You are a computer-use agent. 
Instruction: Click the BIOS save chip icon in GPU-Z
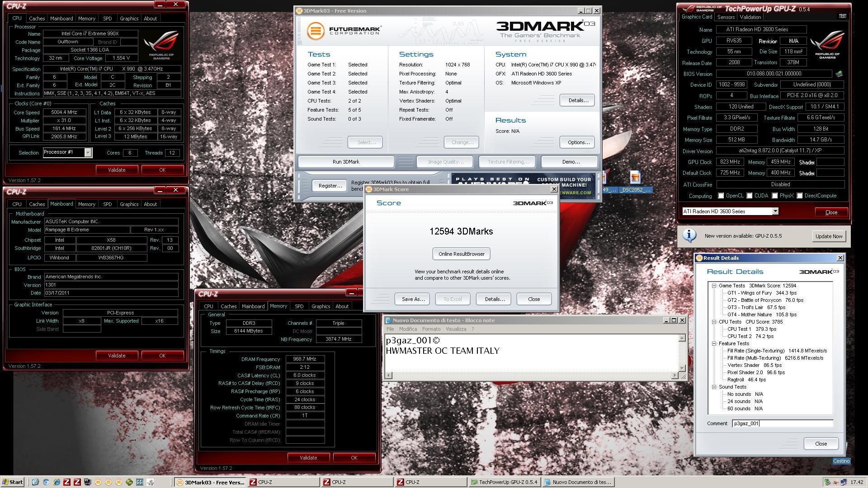(x=839, y=74)
